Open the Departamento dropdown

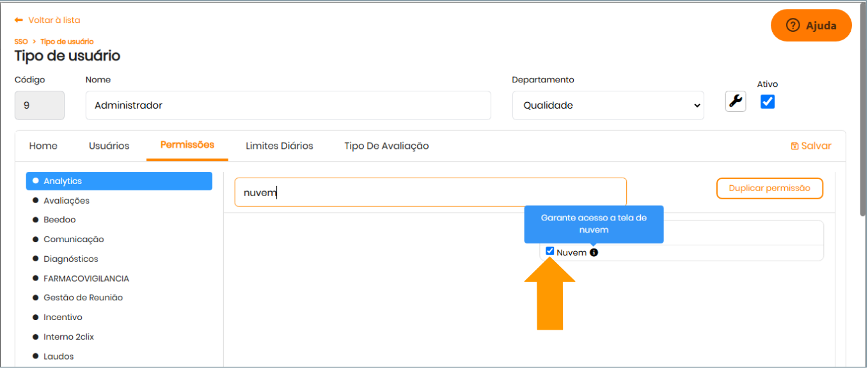pyautogui.click(x=608, y=105)
